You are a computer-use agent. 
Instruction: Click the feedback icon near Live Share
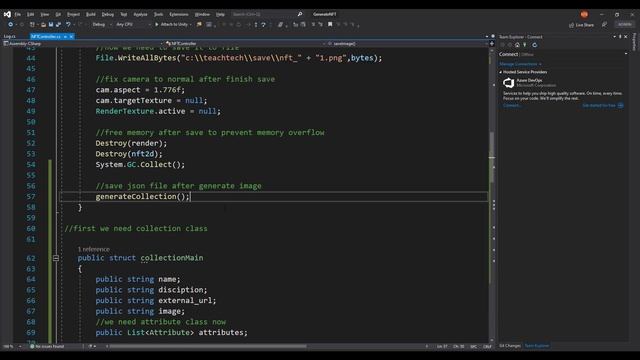(604, 25)
